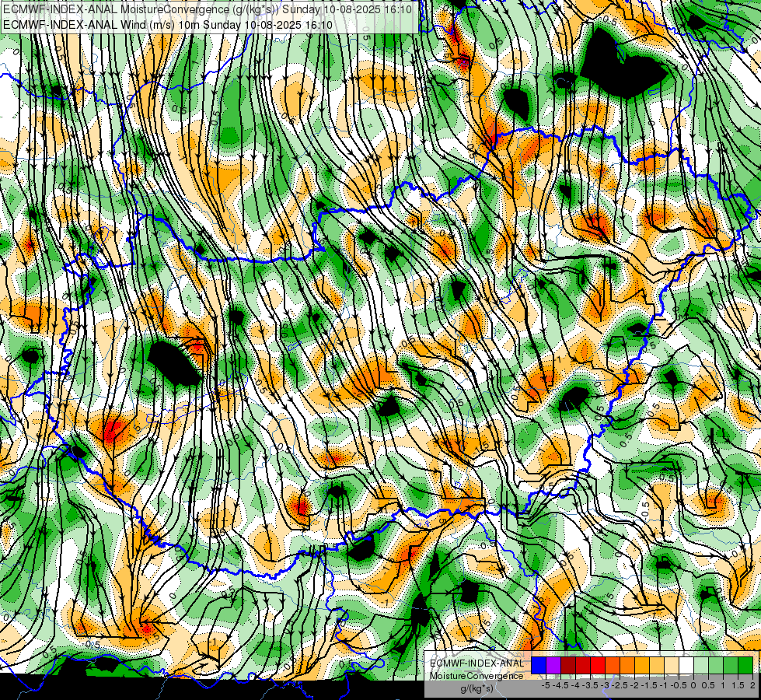Click the Wind (m/s) 10m title line

pyautogui.click(x=168, y=24)
